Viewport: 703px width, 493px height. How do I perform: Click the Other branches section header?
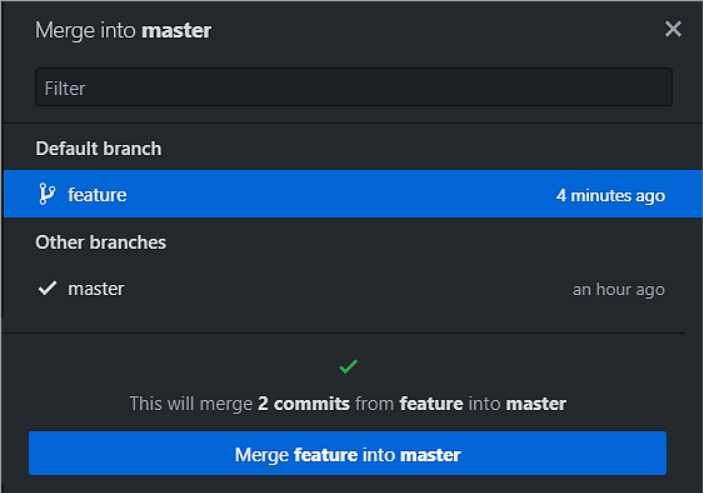(100, 242)
